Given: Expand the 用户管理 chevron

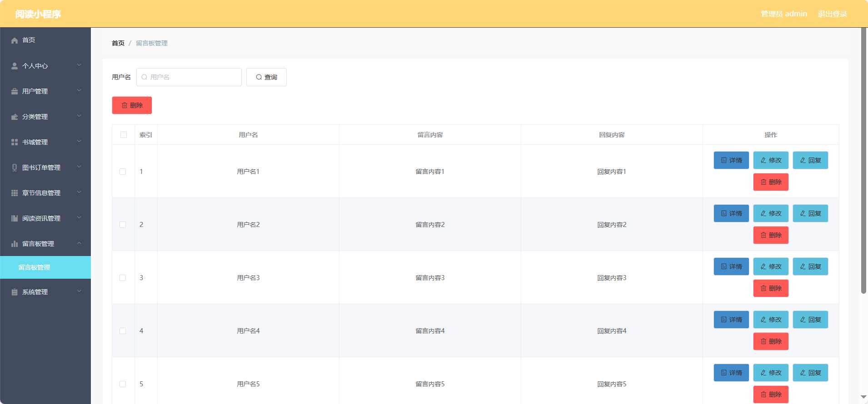Looking at the screenshot, I should click(x=79, y=91).
